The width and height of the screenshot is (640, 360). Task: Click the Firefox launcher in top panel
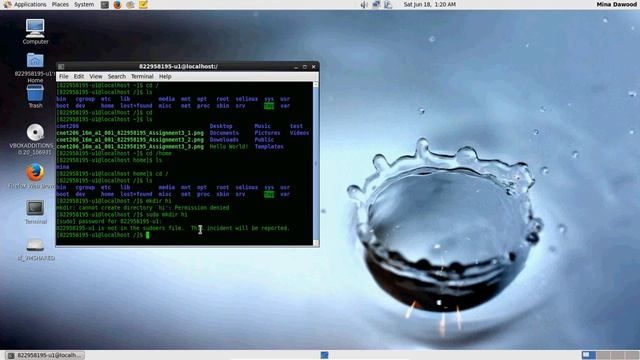[117, 4]
